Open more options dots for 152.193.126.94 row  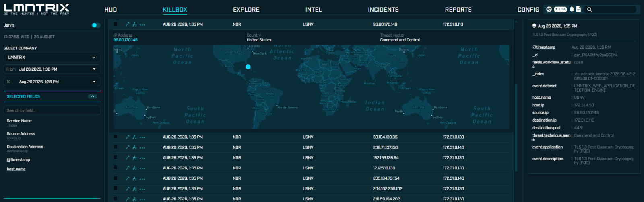(142, 158)
